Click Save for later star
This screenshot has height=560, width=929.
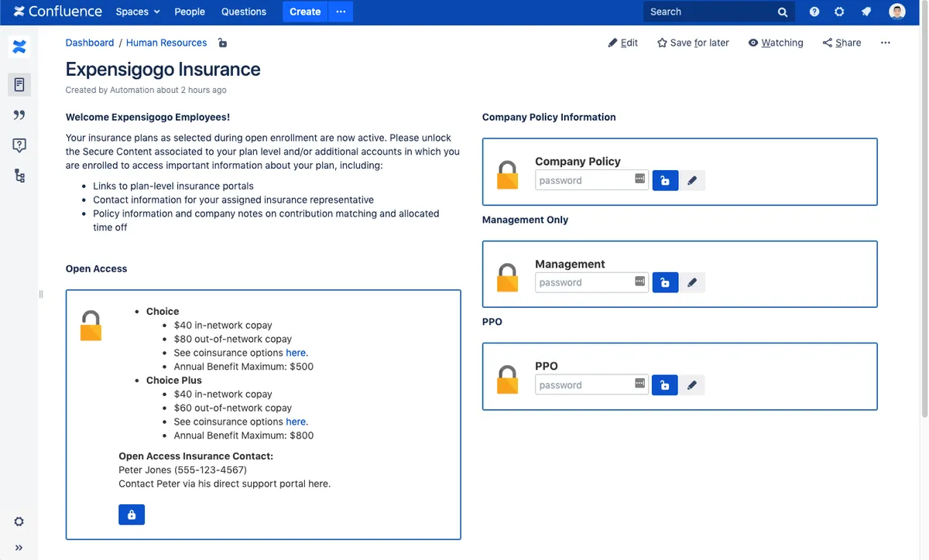(x=693, y=43)
